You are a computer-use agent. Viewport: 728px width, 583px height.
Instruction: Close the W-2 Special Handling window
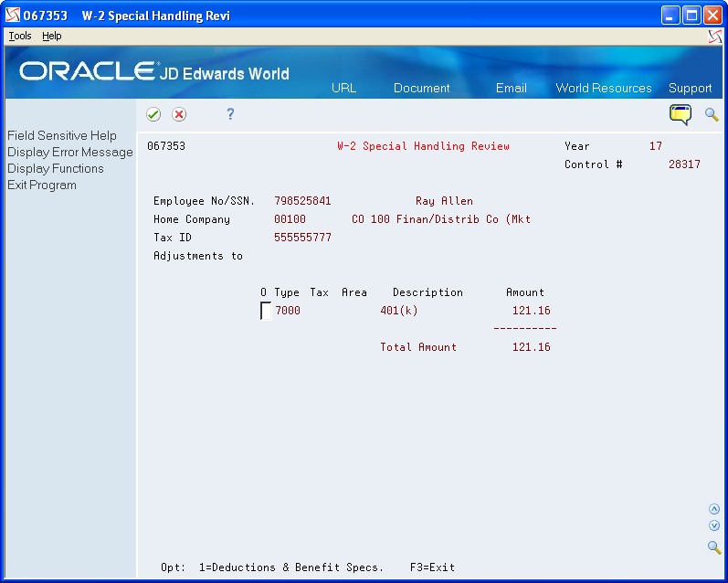712,16
